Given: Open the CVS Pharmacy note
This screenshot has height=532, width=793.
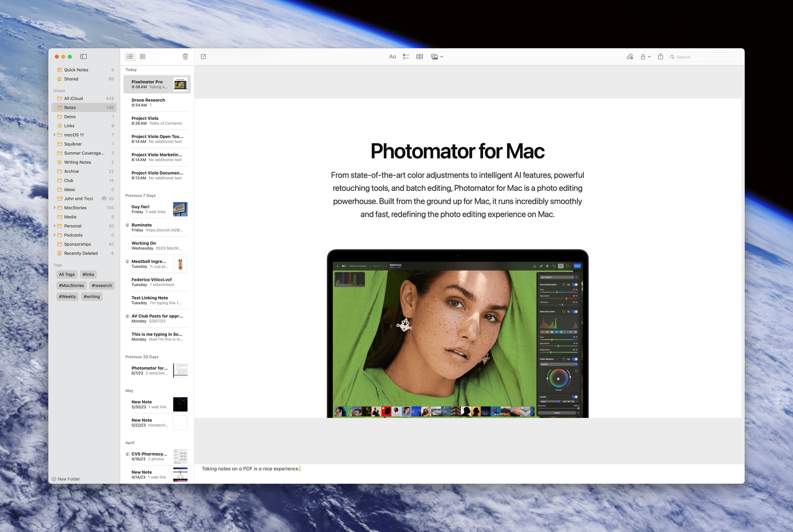Looking at the screenshot, I should [x=157, y=456].
